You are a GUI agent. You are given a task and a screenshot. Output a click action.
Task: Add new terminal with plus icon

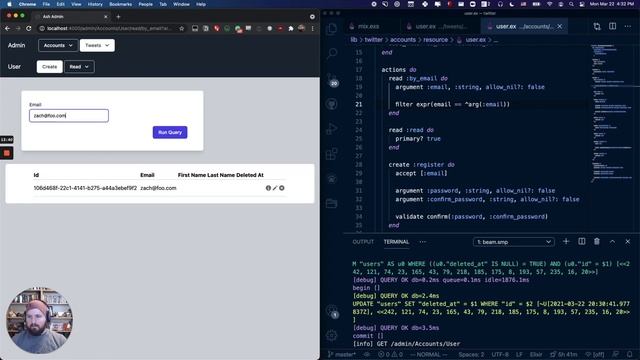coord(566,242)
